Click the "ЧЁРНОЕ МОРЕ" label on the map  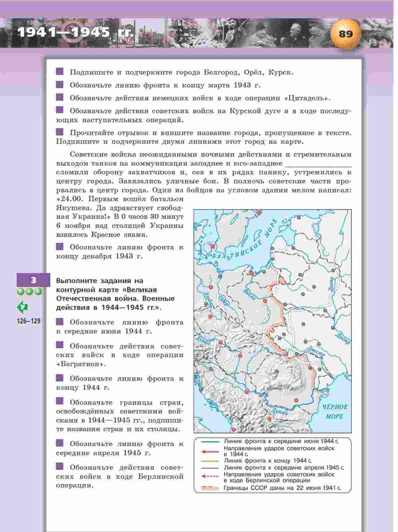coord(335,412)
